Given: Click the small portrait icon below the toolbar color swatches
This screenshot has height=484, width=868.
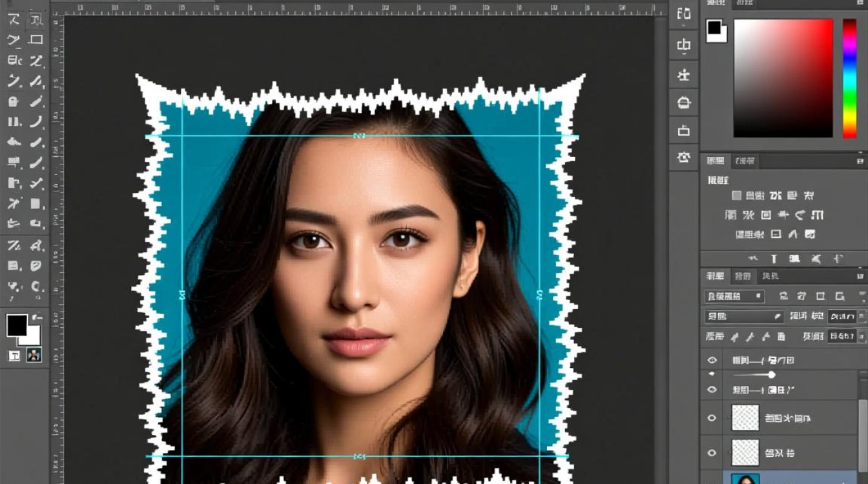Looking at the screenshot, I should tap(34, 354).
